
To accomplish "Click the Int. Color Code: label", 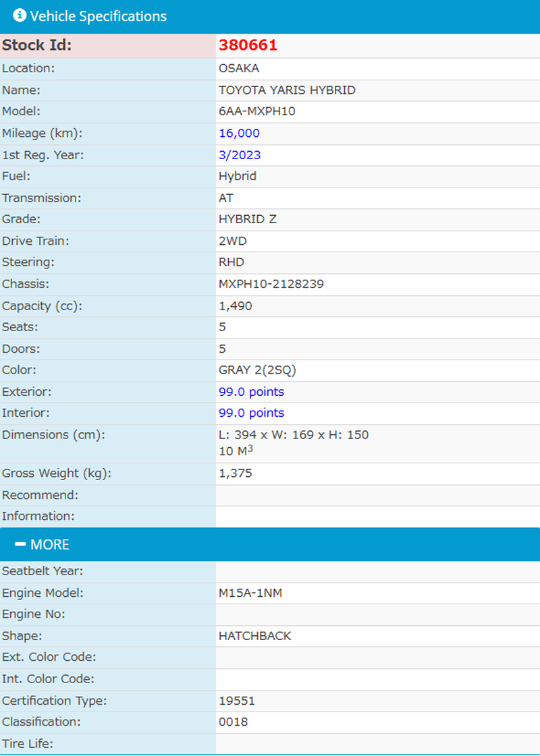I will point(48,679).
